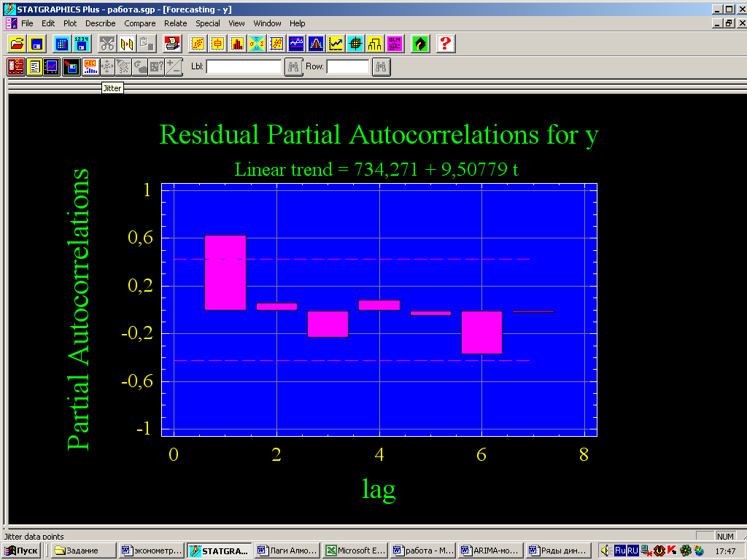Open the Describe menu
The height and width of the screenshot is (560, 747).
pyautogui.click(x=101, y=23)
